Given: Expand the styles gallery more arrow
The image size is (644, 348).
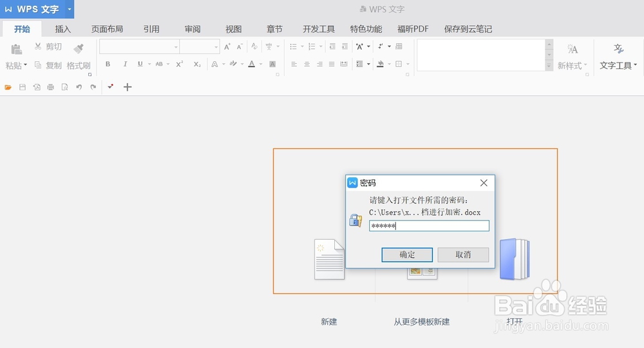Looking at the screenshot, I should (549, 66).
